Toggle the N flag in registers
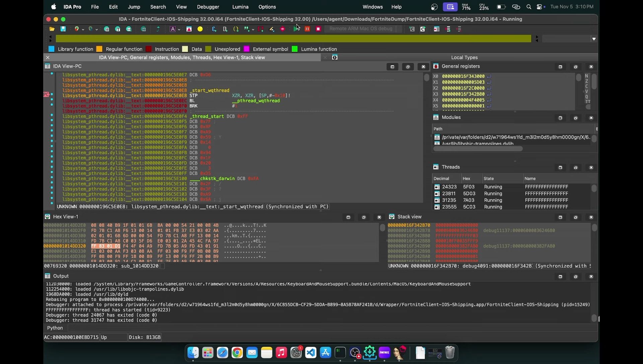The height and width of the screenshot is (364, 643). coord(586,76)
